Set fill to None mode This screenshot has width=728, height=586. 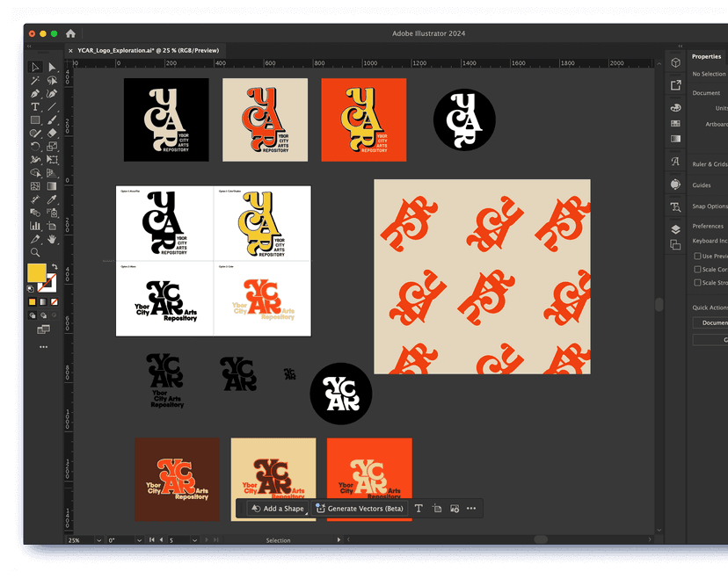tap(55, 302)
